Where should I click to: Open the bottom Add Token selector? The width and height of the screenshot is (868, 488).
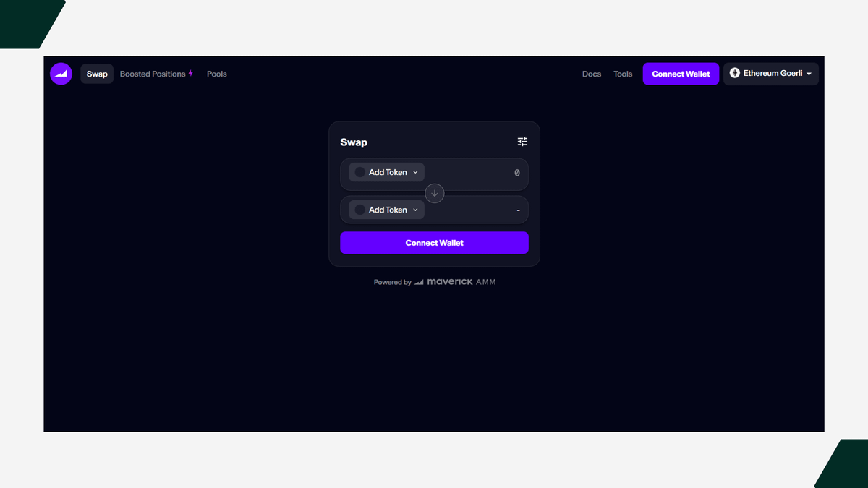(x=386, y=210)
